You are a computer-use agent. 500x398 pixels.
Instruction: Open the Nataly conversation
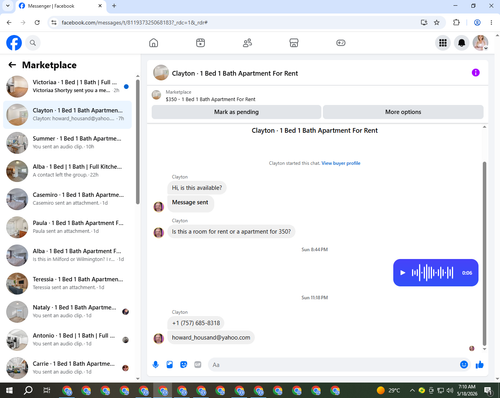click(x=67, y=312)
